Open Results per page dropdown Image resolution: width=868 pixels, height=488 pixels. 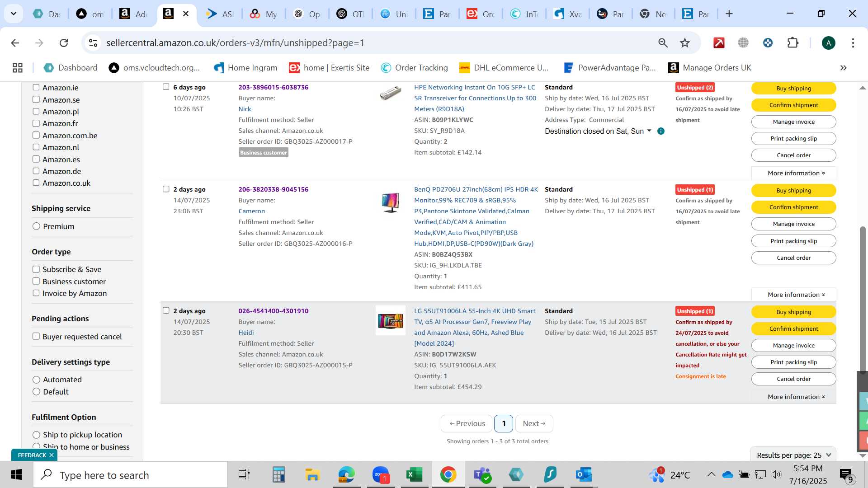(793, 455)
